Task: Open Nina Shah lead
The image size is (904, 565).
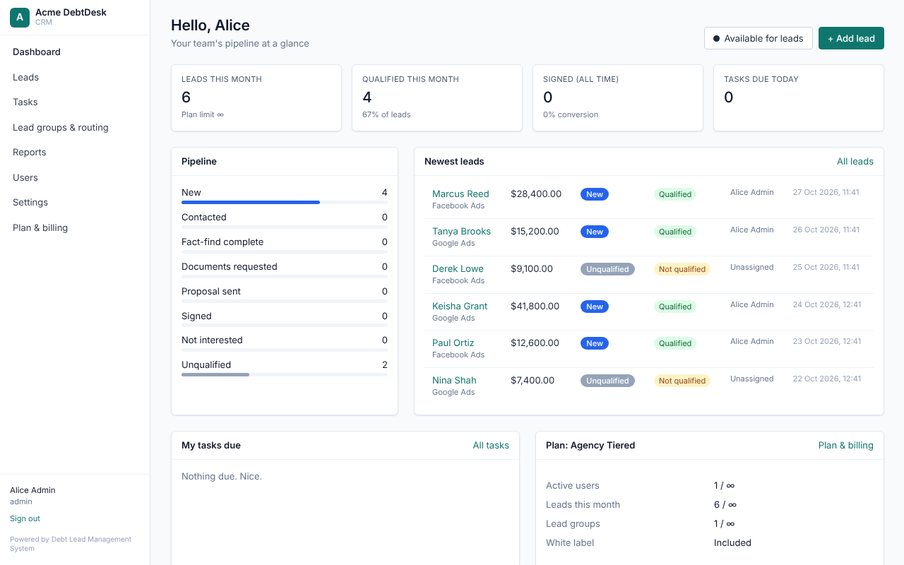Action: click(454, 380)
